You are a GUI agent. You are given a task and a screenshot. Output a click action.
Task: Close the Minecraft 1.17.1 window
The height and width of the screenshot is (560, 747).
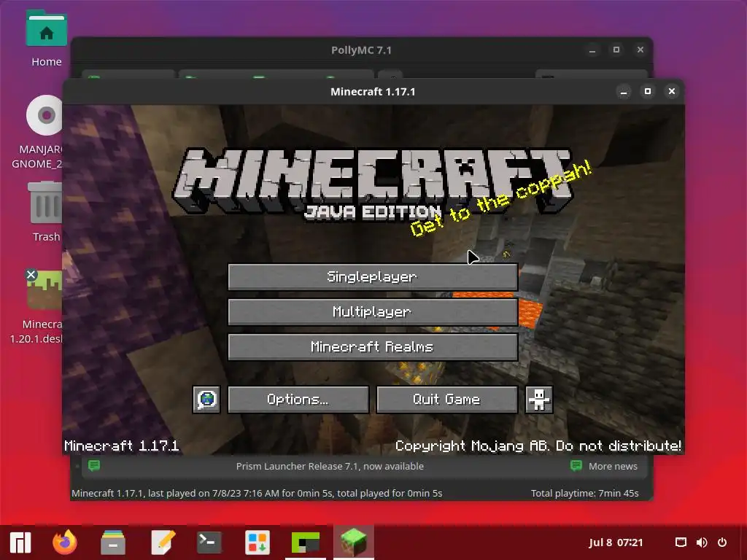672,91
